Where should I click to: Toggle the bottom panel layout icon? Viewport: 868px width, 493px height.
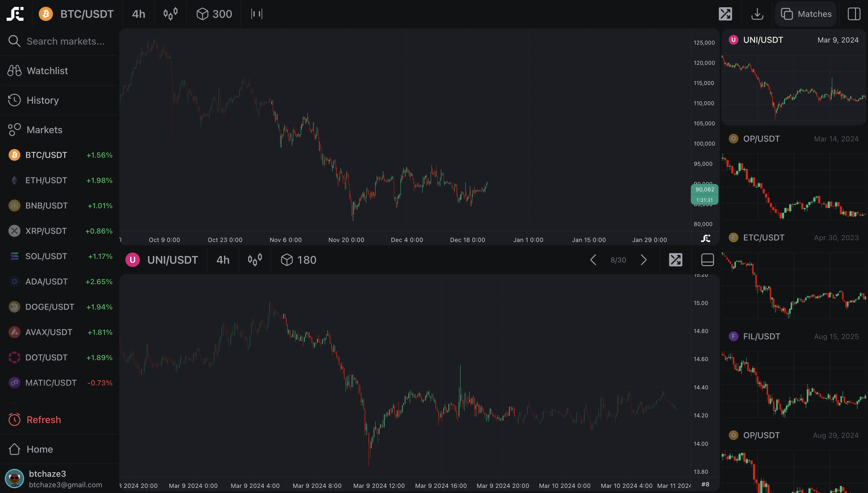(x=707, y=260)
